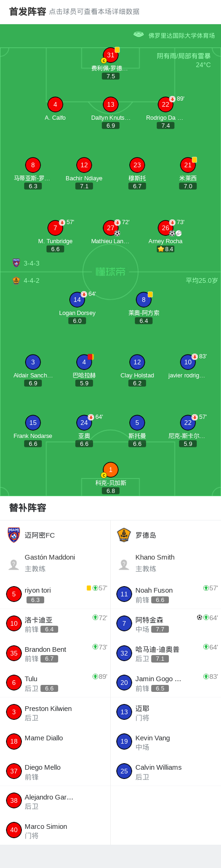The width and height of the screenshot is (221, 868).
Task: Open Miami FC crest in substitutes section
Action: coord(14,535)
